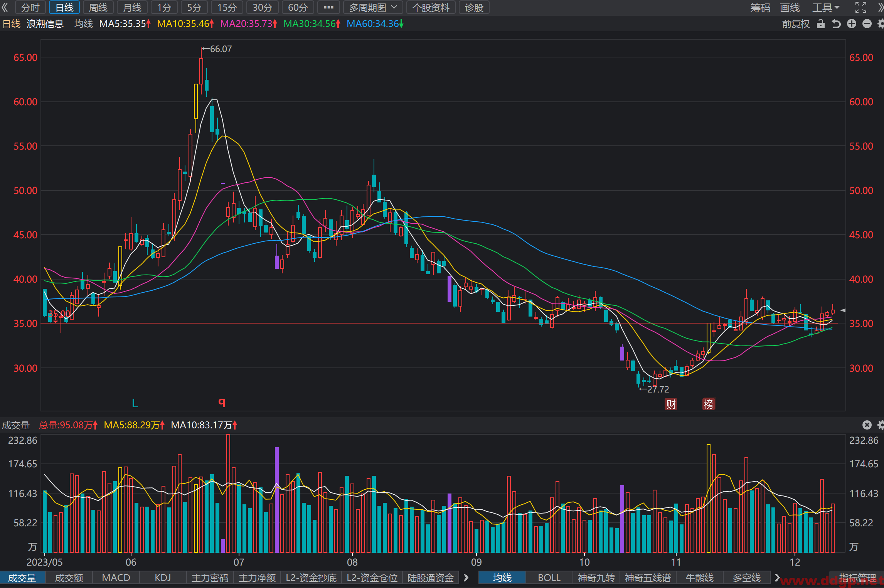The width and height of the screenshot is (884, 588).
Task: Switch to 分时 intraday view
Action: click(x=30, y=7)
